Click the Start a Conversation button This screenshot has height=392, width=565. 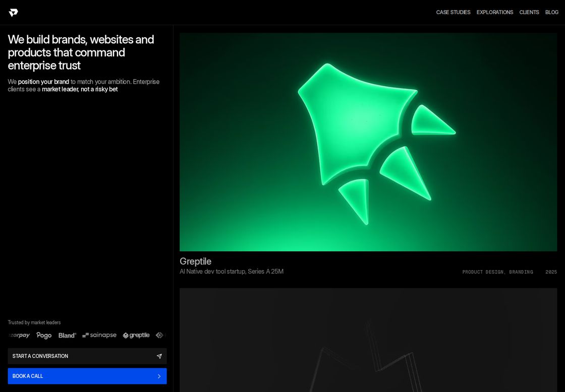click(87, 356)
